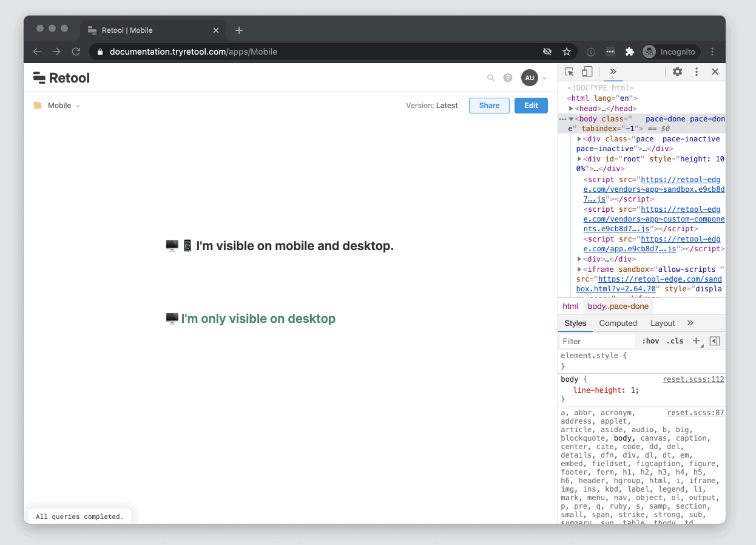Open reset.scss:87 source link
This screenshot has width=756, height=545.
click(696, 413)
